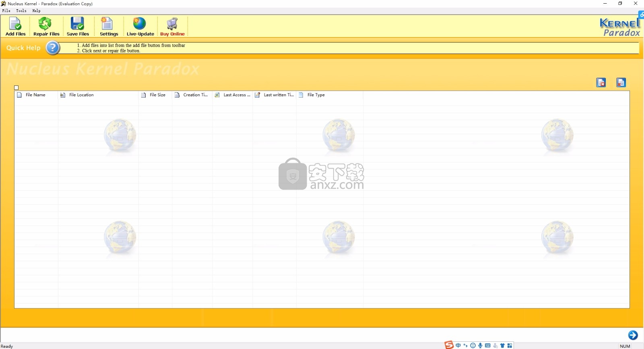Click the right file-with-red-X remove-all icon
Viewport: 644px width, 349px height.
621,83
